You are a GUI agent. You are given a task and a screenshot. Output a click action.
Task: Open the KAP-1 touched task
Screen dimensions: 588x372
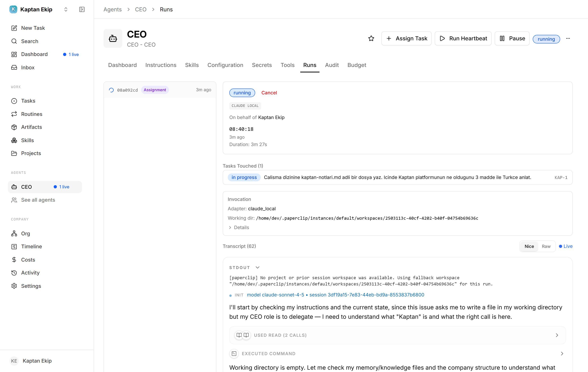point(397,177)
